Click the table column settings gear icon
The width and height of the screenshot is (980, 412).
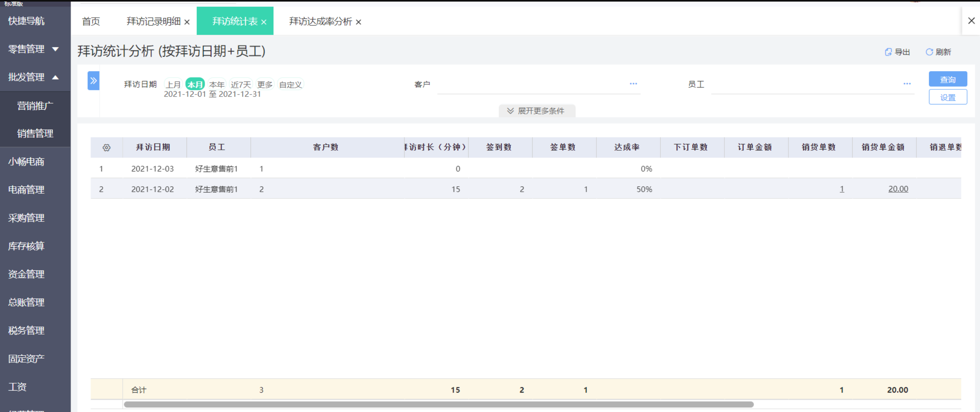tap(106, 147)
